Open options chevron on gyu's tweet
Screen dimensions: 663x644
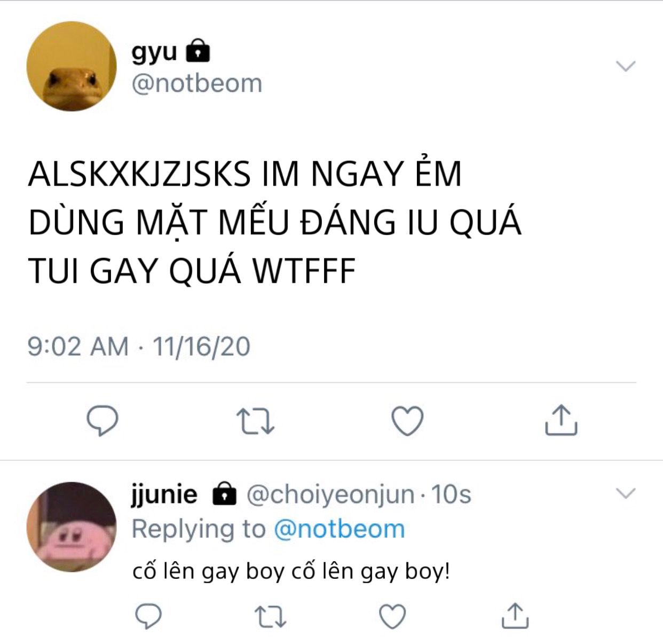(626, 66)
